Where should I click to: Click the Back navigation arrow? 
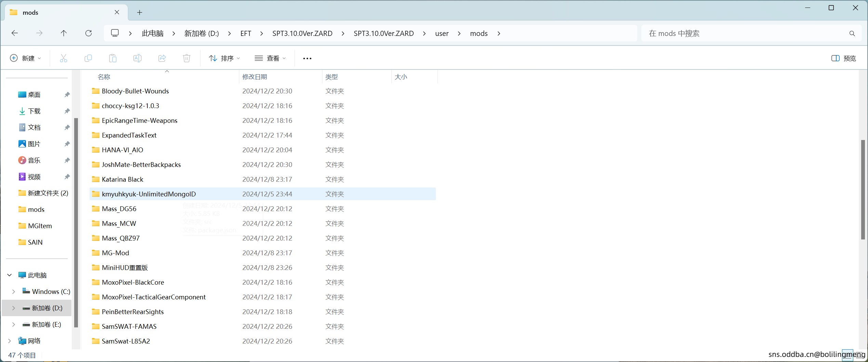coord(14,33)
